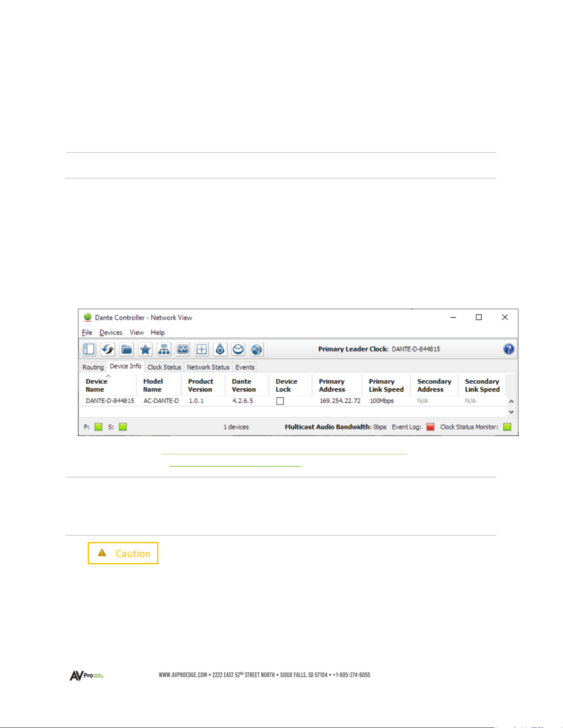Select the Device Info tab
563x728 pixels.
[x=125, y=366]
